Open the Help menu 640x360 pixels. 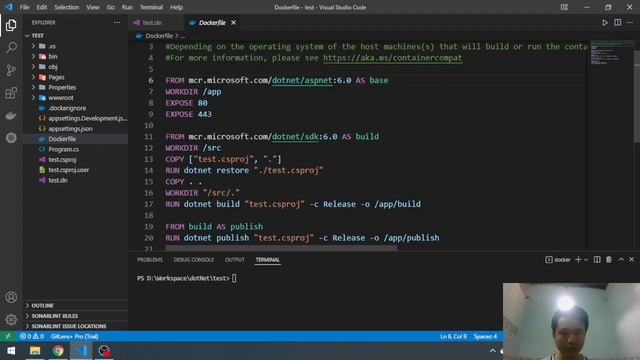point(176,7)
